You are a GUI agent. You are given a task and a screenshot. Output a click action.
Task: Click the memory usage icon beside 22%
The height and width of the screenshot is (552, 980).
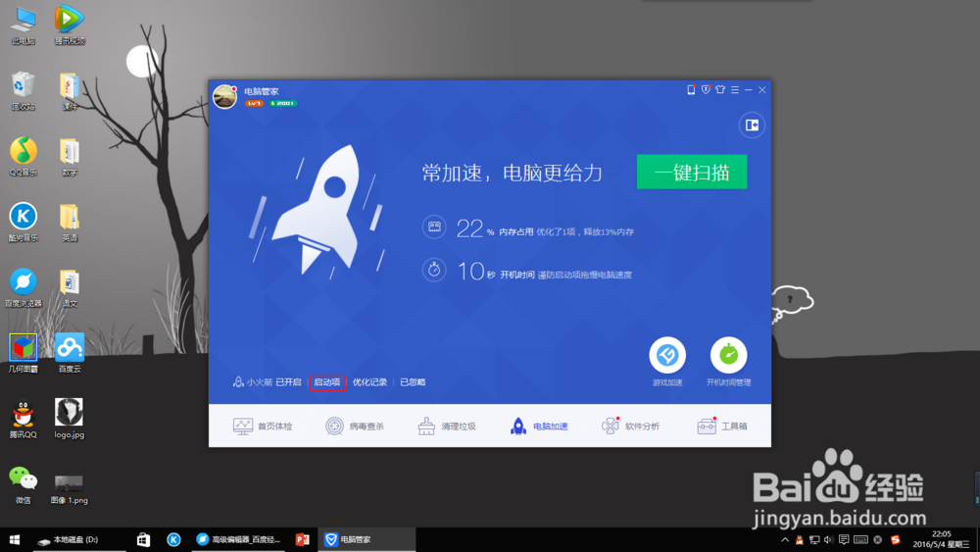[434, 226]
